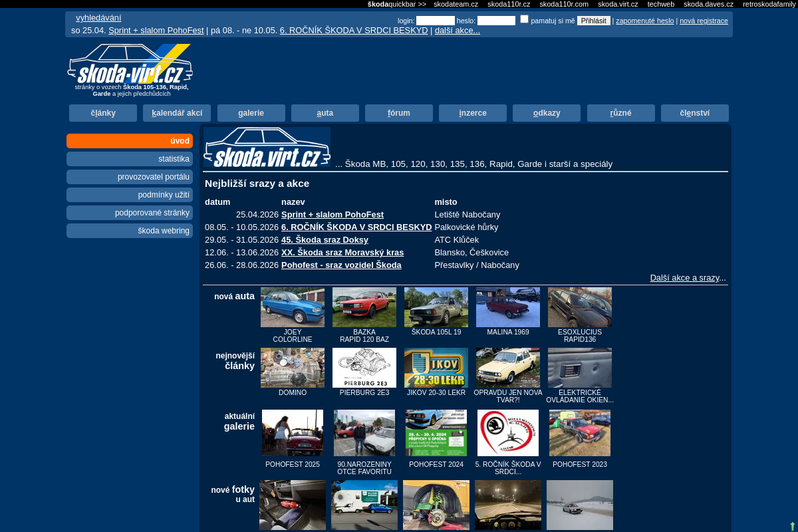Open the snowy road car photo thumbnail

580,505
